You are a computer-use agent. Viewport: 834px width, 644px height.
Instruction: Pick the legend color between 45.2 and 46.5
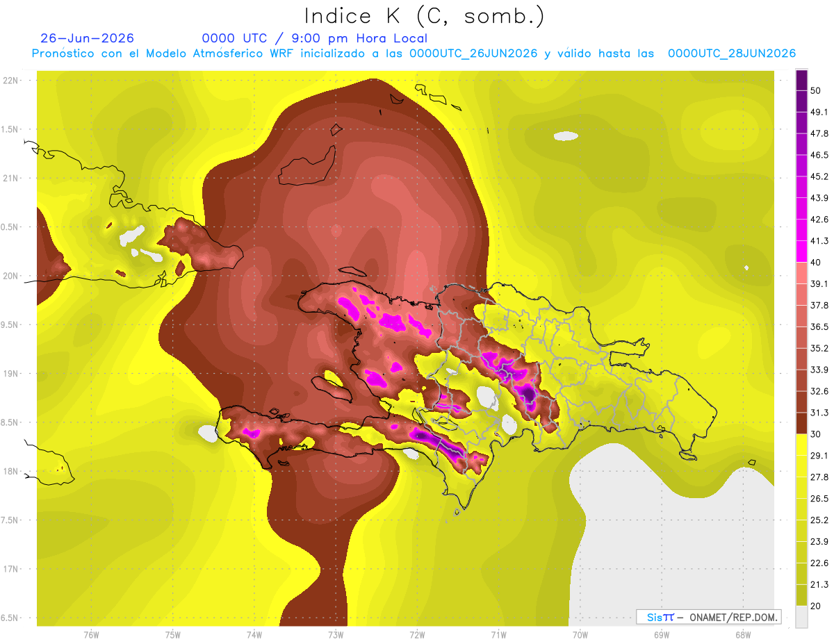pyautogui.click(x=801, y=165)
